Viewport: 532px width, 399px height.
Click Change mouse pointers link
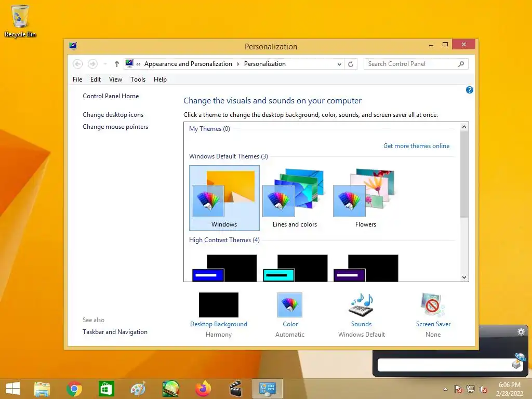(115, 127)
